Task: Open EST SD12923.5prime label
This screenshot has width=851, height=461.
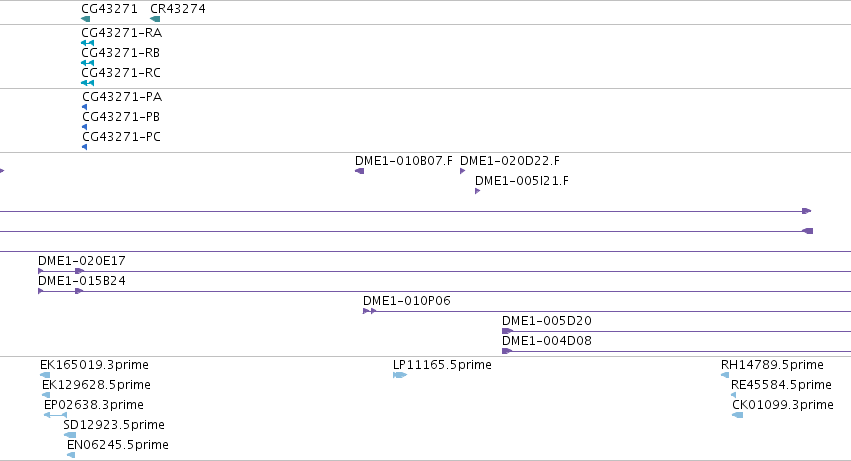Action: (114, 425)
